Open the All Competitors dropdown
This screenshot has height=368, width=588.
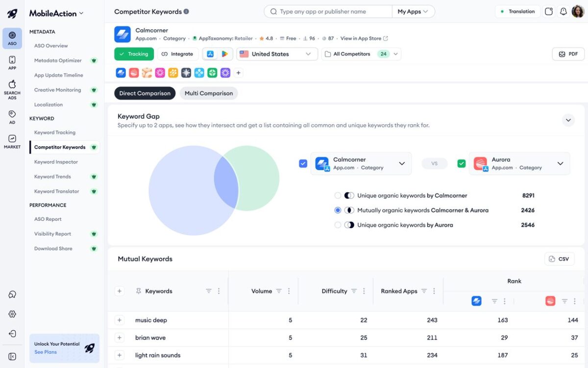coord(361,54)
